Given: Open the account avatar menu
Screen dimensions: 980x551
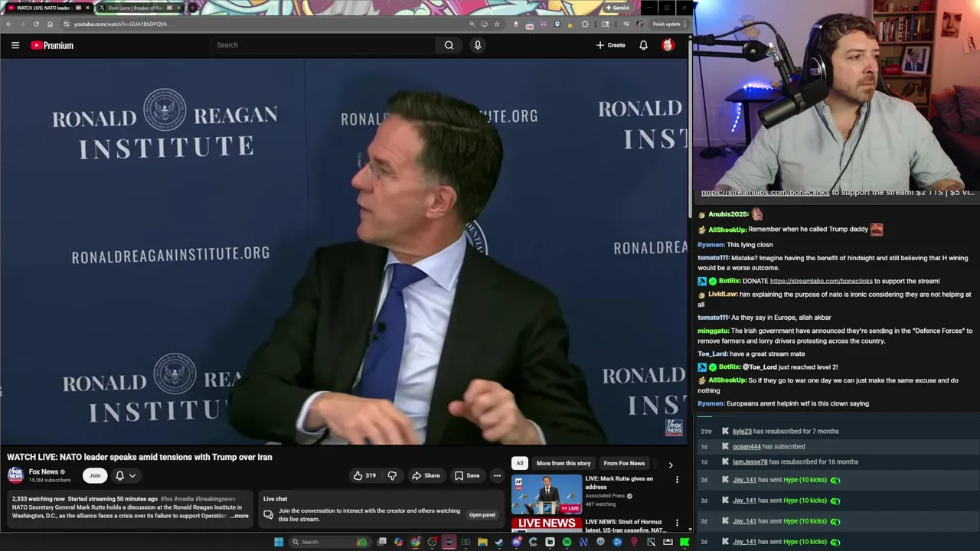Looking at the screenshot, I should (668, 45).
